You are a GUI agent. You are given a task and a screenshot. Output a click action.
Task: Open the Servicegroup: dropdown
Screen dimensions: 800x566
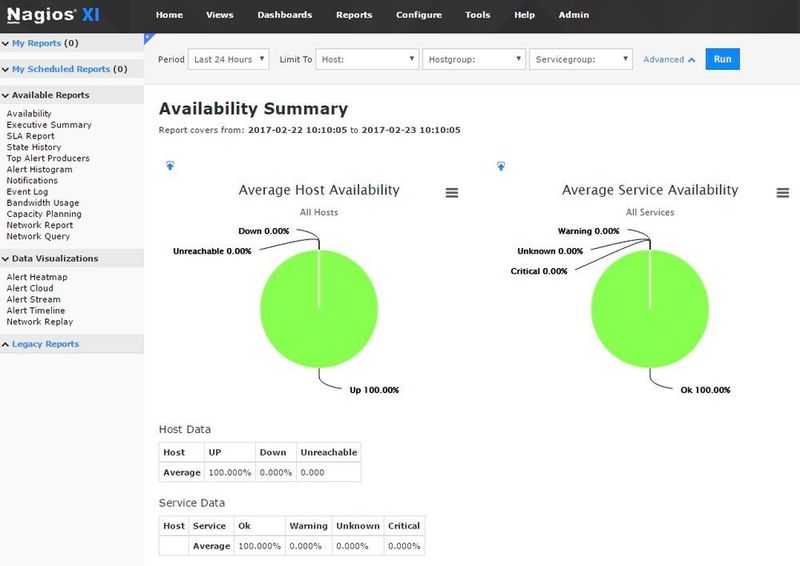tap(581, 59)
